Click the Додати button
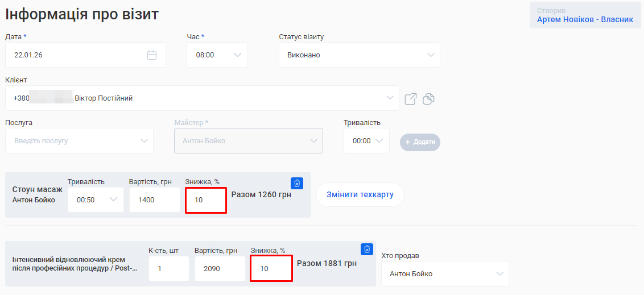 tap(420, 142)
